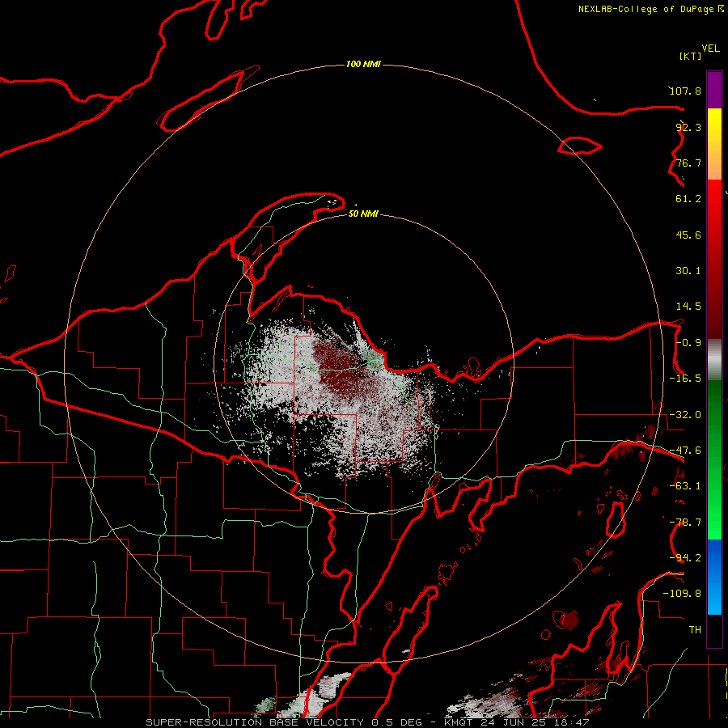Click the -78.7 velocity legend value
The image size is (728, 728).
click(x=685, y=523)
